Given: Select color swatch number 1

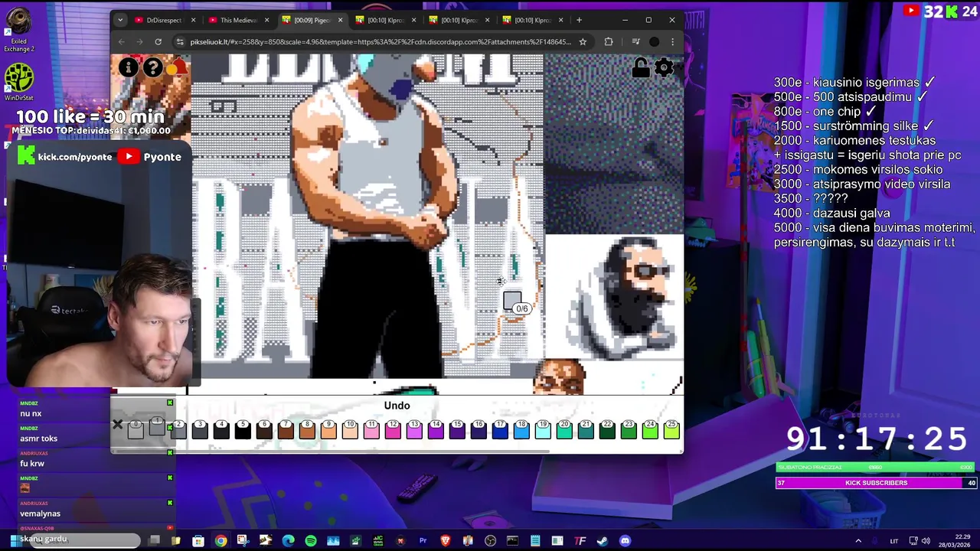Looking at the screenshot, I should click(x=157, y=427).
